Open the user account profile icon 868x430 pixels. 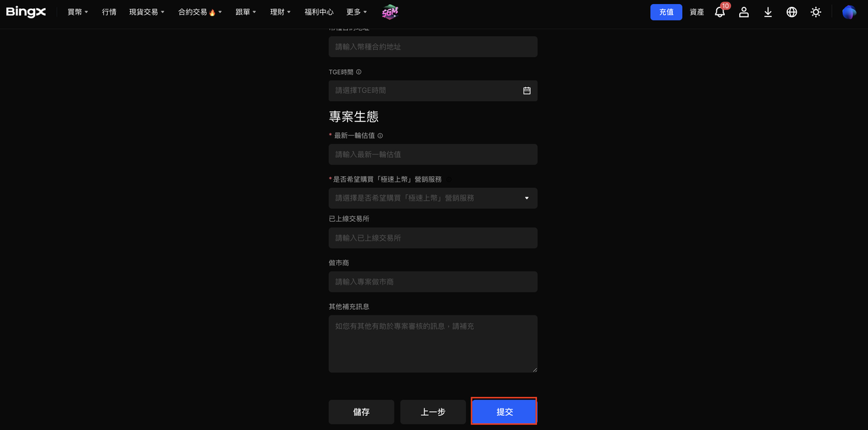(744, 12)
